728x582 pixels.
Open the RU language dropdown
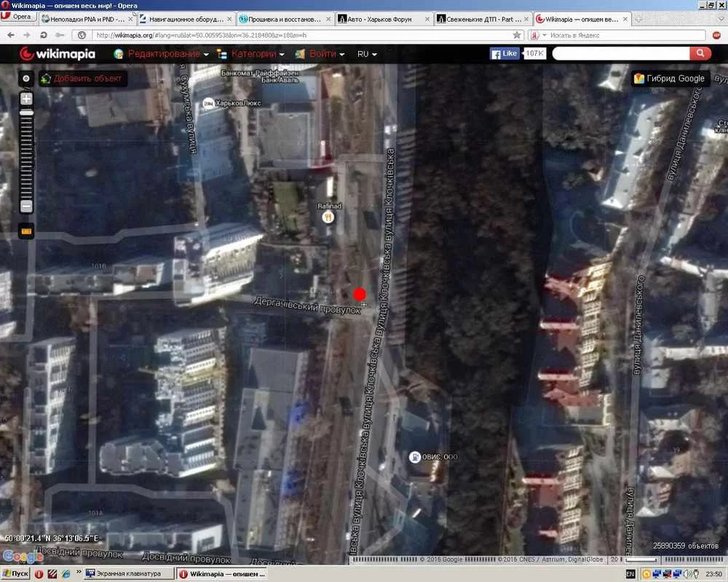pos(367,54)
